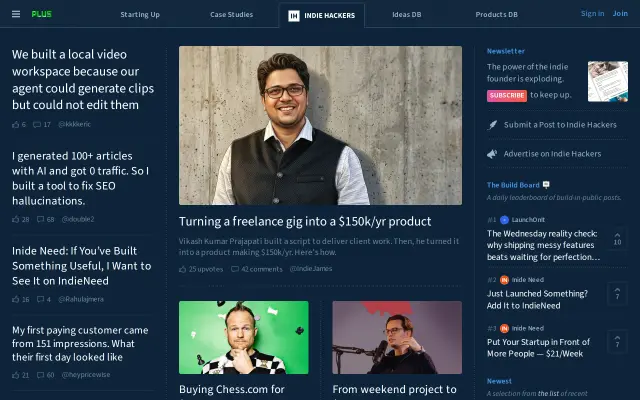Upvote Just Launched Something post

[617, 293]
